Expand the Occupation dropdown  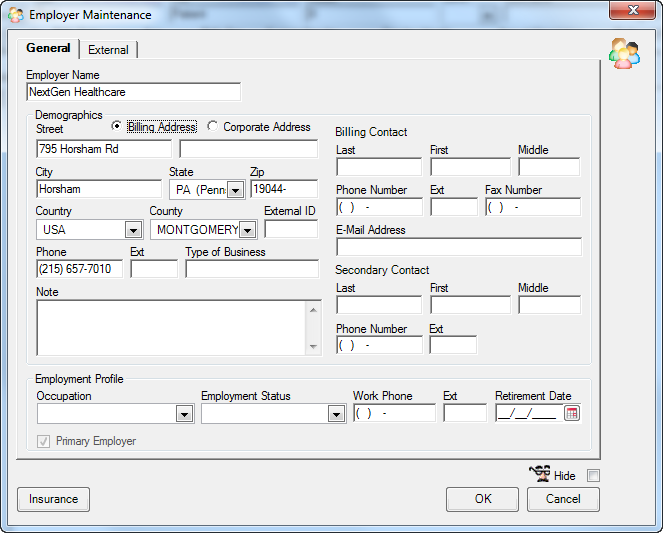184,414
